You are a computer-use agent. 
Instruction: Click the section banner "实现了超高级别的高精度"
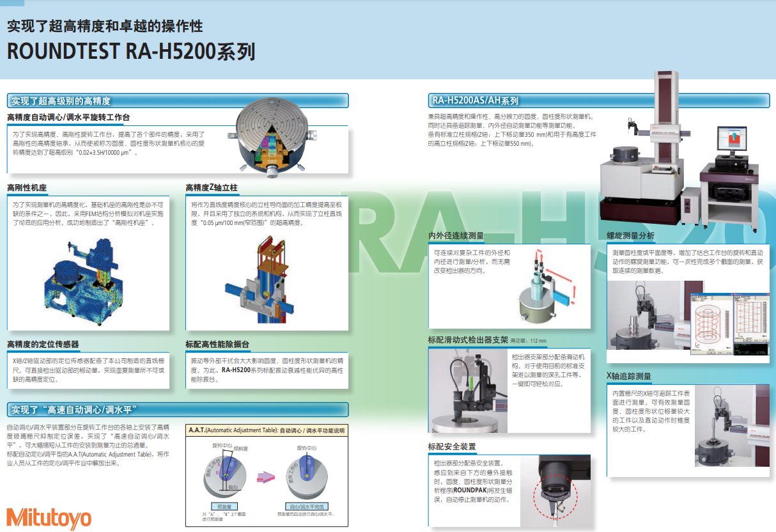[x=178, y=100]
